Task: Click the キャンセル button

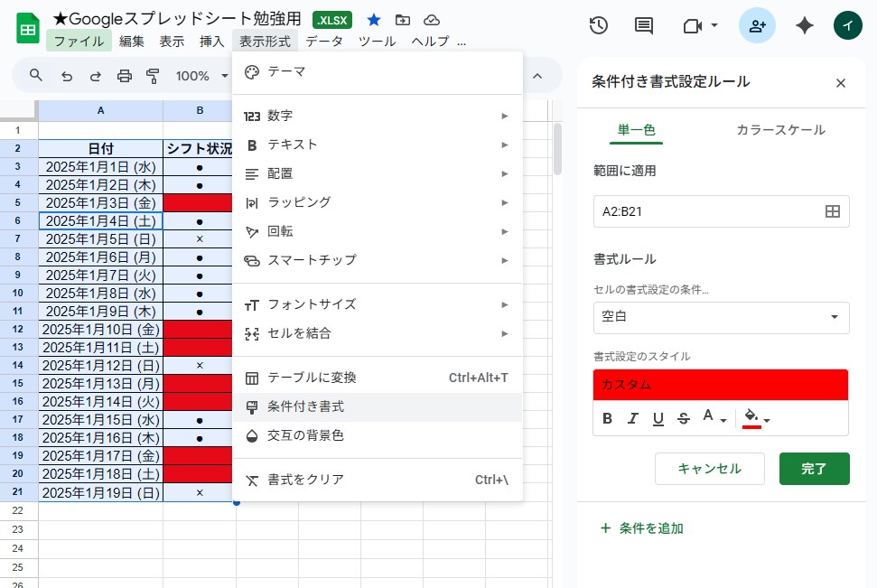Action: (x=709, y=469)
